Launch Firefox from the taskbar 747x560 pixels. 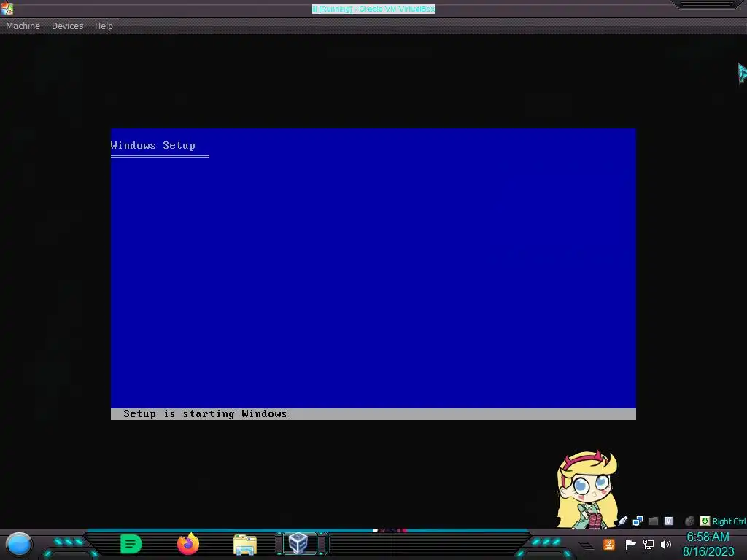coord(188,544)
